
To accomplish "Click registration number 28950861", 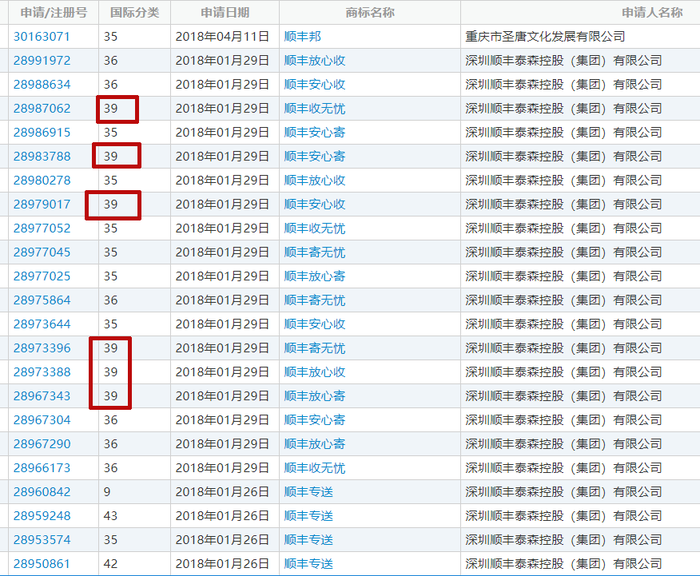I will (x=42, y=565).
